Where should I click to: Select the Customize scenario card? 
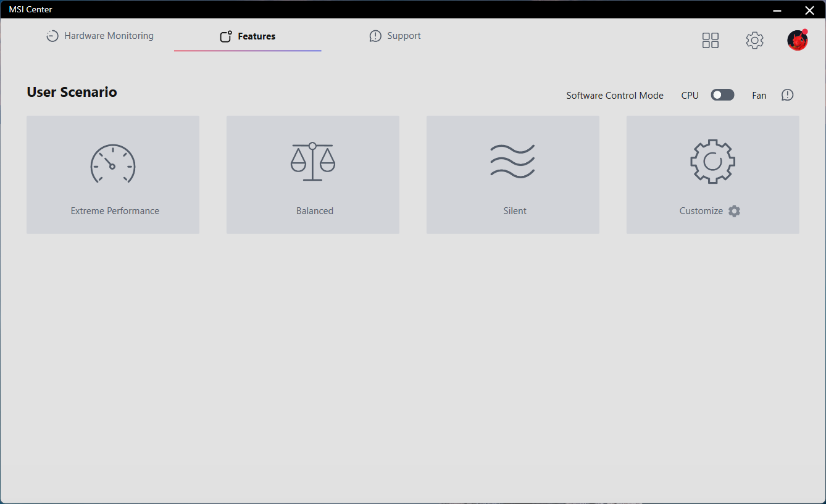tap(713, 175)
